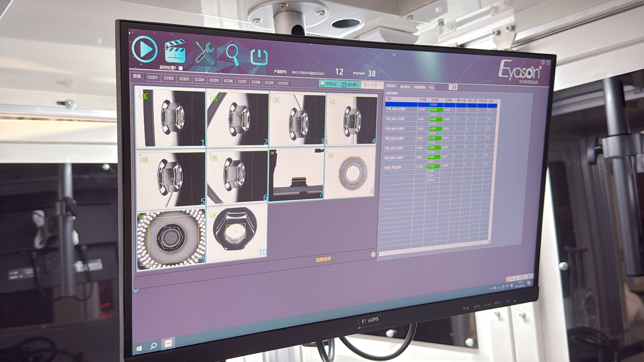Toggle the 实时处理 checkbox
This screenshot has width=644, height=362.
pyautogui.click(x=181, y=68)
